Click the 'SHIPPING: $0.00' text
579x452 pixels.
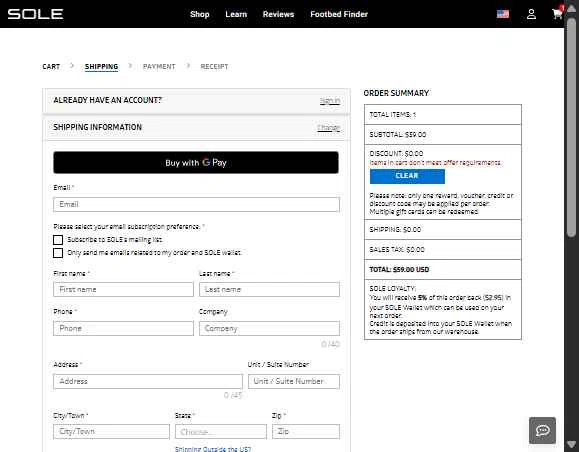click(x=395, y=230)
